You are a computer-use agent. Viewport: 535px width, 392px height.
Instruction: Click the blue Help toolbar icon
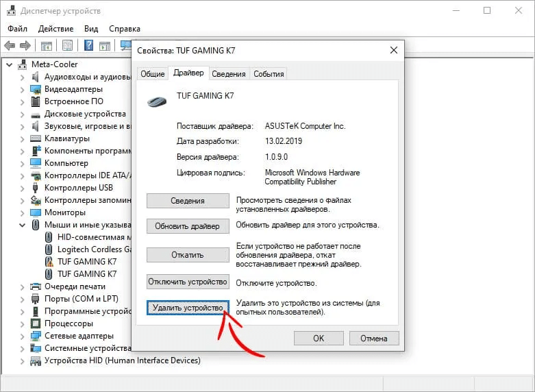click(x=88, y=46)
